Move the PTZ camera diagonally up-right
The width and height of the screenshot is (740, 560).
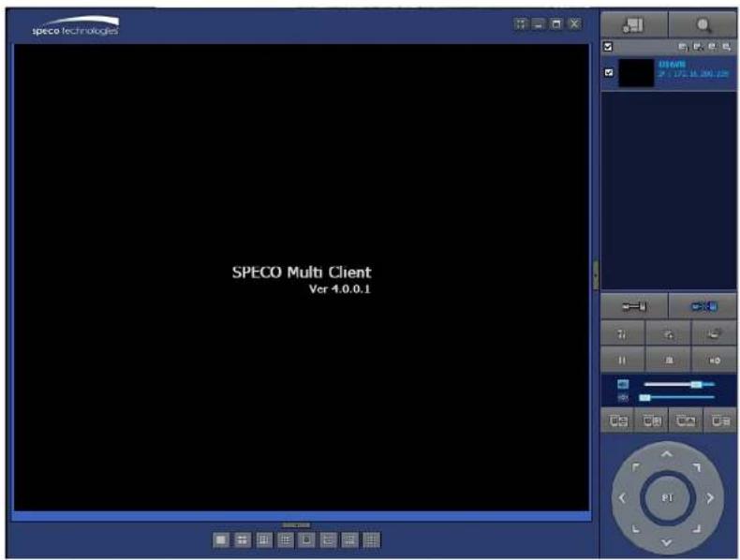[x=697, y=467]
